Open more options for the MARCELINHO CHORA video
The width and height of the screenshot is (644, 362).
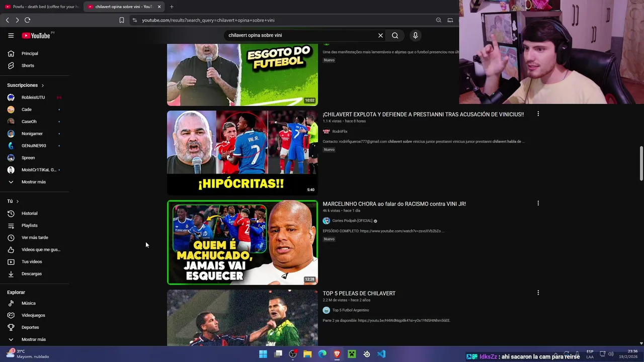tap(538, 204)
